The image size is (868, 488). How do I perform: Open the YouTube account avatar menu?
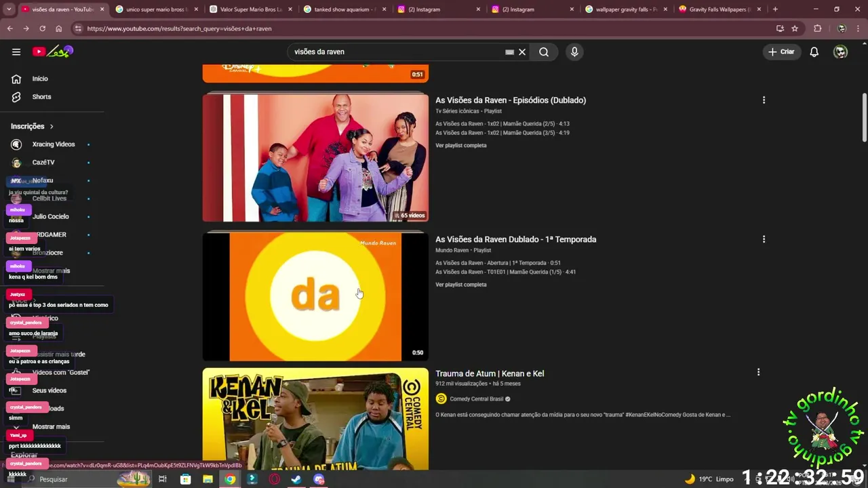pos(840,52)
